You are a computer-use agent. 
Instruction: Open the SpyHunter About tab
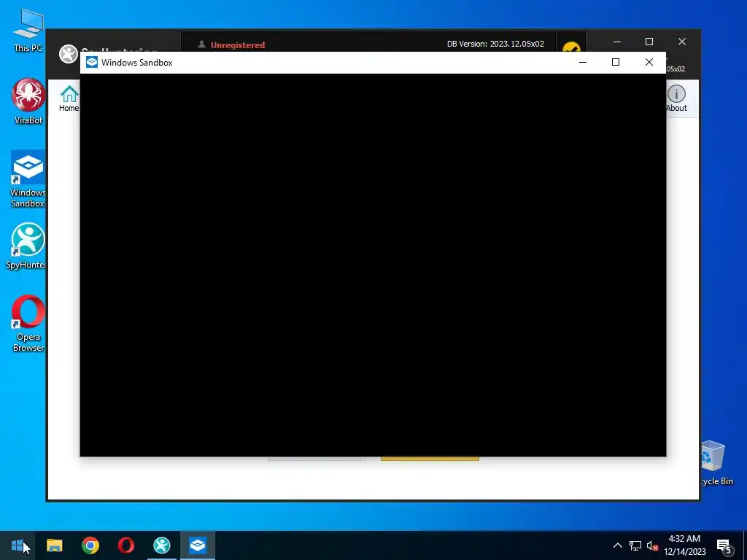pyautogui.click(x=676, y=98)
